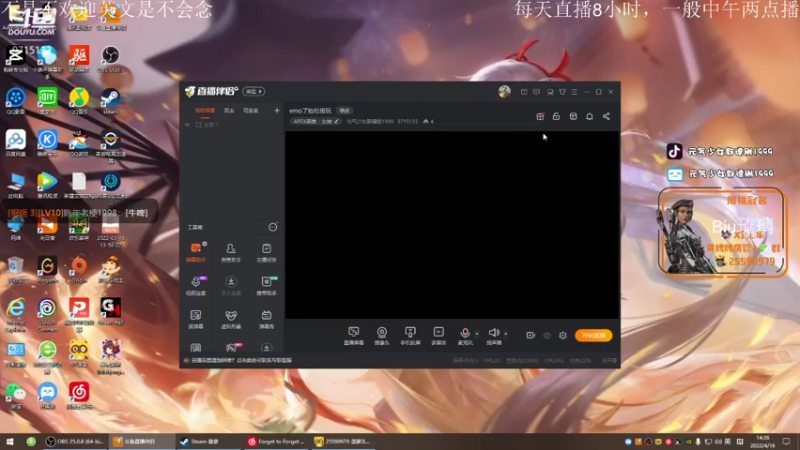Screen dimensions: 800x450
Task: Add a new scene with plus icon
Action: (277, 111)
